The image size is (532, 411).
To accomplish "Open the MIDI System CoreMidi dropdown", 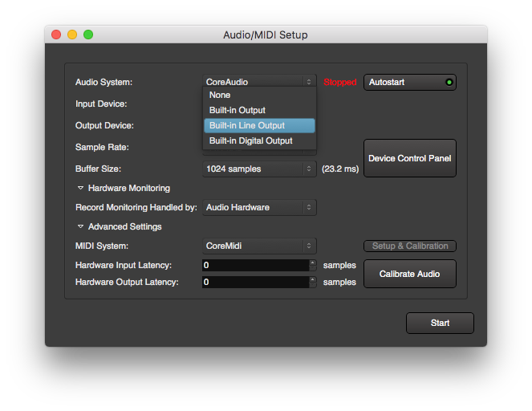I will click(x=259, y=246).
